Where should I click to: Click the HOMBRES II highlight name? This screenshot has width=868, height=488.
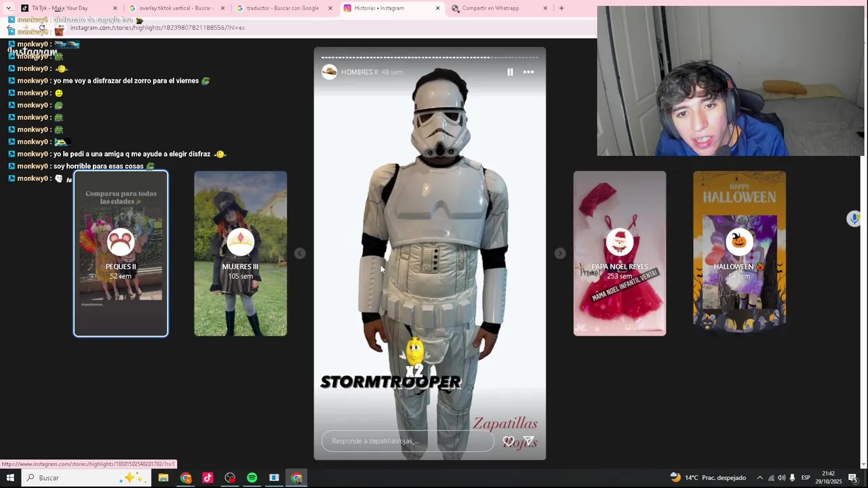(x=359, y=72)
